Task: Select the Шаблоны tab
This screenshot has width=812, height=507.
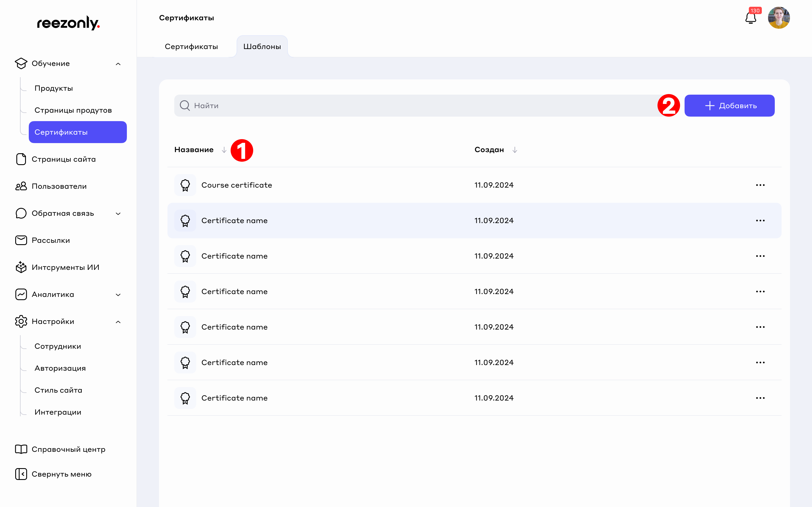Action: (262, 46)
